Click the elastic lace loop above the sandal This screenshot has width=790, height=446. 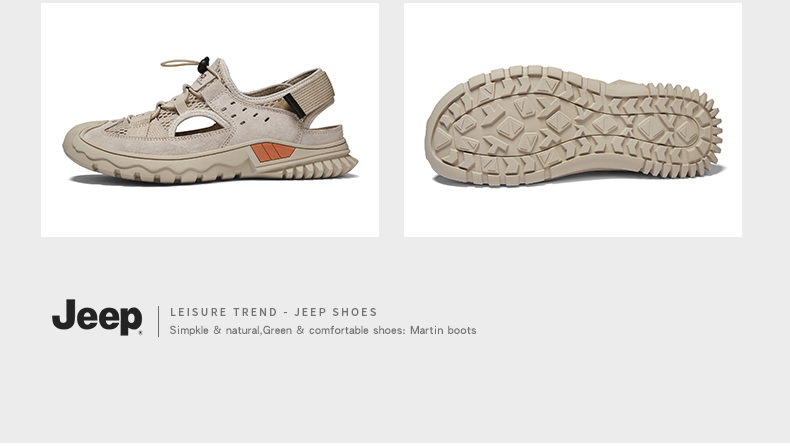(x=179, y=63)
